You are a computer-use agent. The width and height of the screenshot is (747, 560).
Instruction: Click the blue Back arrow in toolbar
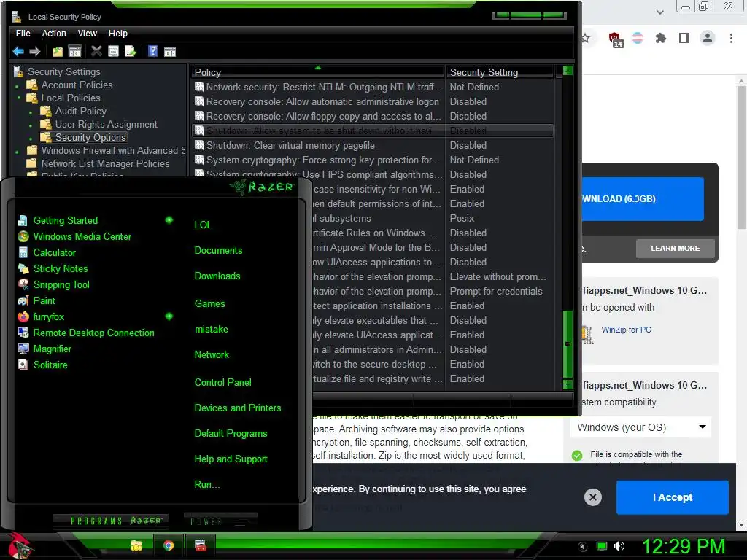click(18, 52)
